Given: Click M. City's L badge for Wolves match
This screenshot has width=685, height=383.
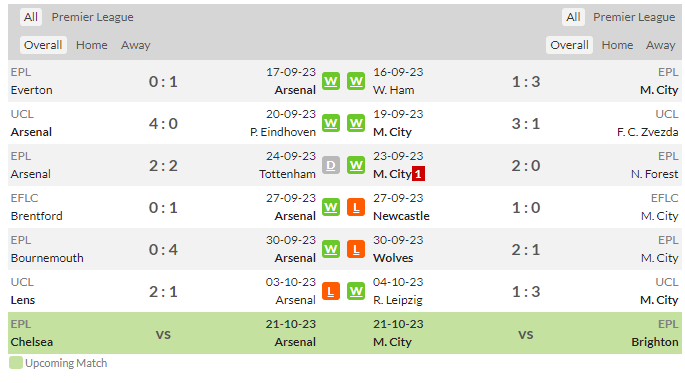Looking at the screenshot, I should click(356, 249).
